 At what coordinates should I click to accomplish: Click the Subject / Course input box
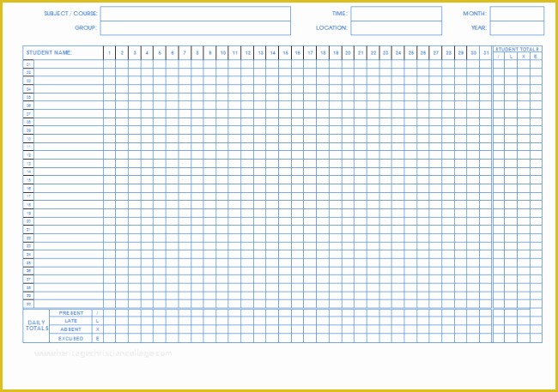[x=196, y=14]
